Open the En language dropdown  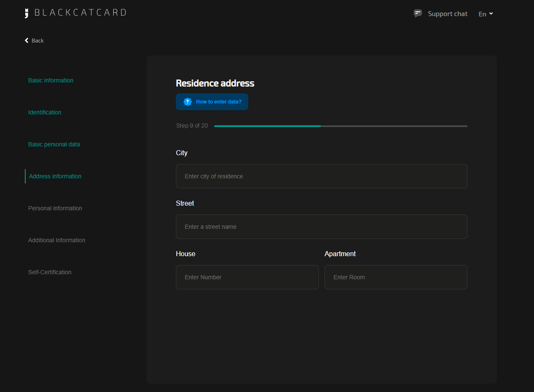(486, 14)
